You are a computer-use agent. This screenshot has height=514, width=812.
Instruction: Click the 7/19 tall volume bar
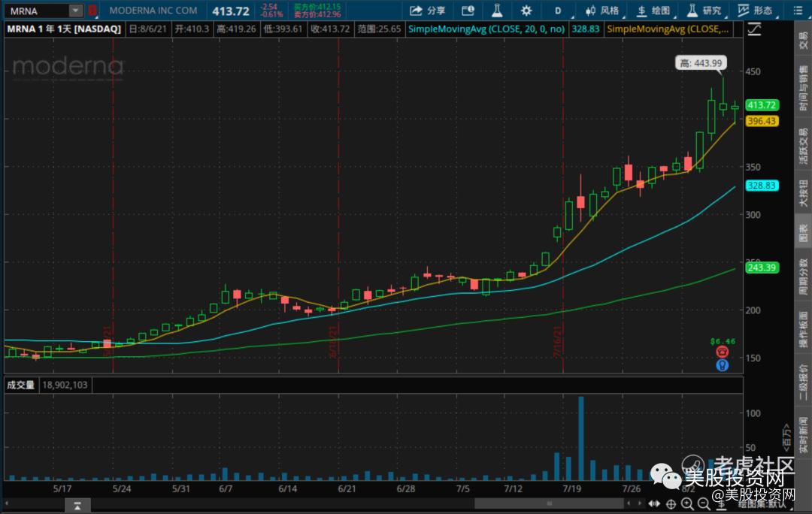click(581, 438)
